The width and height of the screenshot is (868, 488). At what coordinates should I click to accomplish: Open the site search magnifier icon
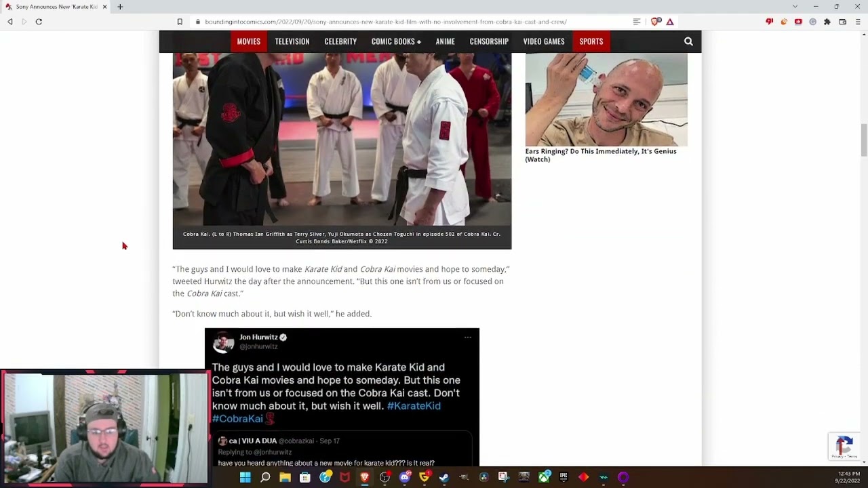pyautogui.click(x=688, y=41)
